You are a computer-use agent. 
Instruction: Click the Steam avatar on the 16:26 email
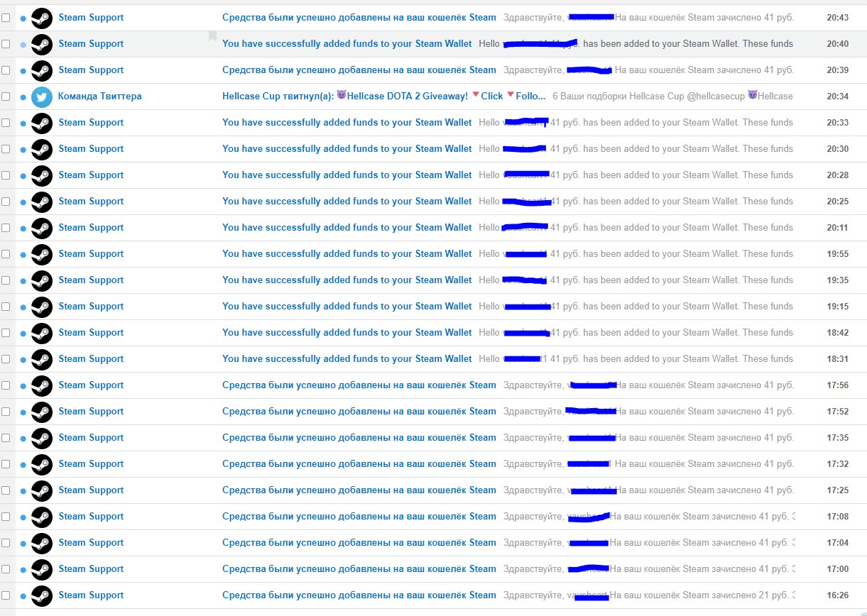click(42, 595)
